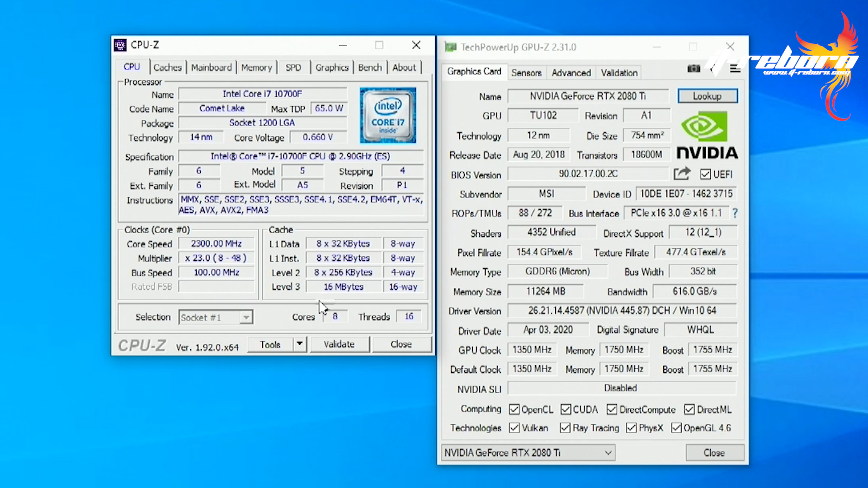
Task: Open the Socket #1 selection dropdown
Action: [246, 317]
